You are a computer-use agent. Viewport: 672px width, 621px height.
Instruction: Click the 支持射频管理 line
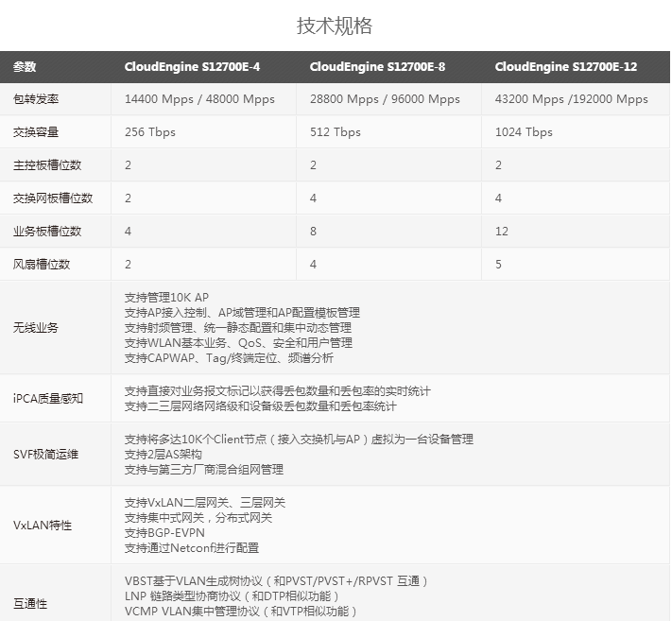click(238, 327)
